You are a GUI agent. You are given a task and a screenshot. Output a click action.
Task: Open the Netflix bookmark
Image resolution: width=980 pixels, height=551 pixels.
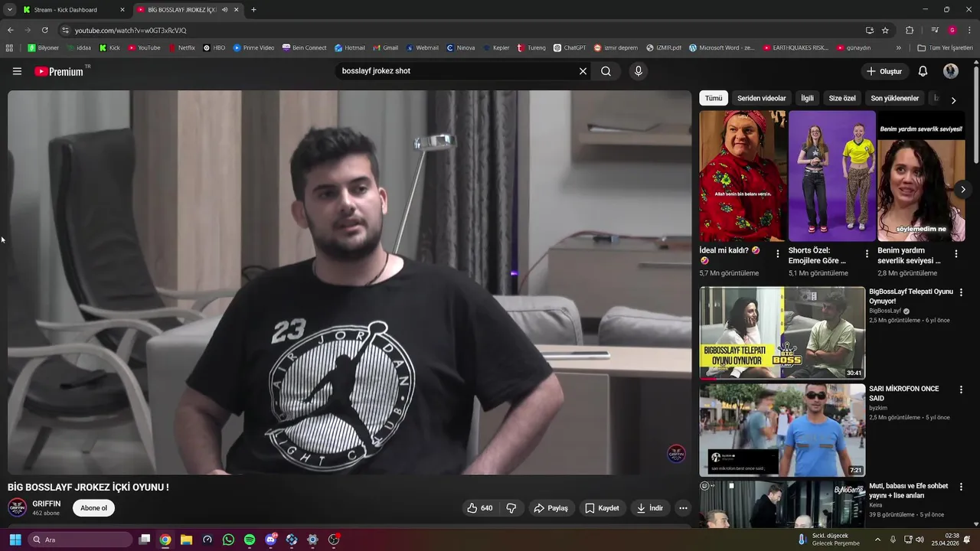click(x=181, y=47)
